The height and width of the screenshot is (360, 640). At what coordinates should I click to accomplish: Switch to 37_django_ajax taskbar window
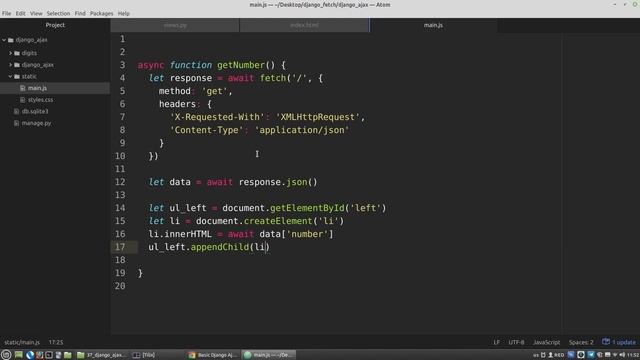(x=102, y=355)
